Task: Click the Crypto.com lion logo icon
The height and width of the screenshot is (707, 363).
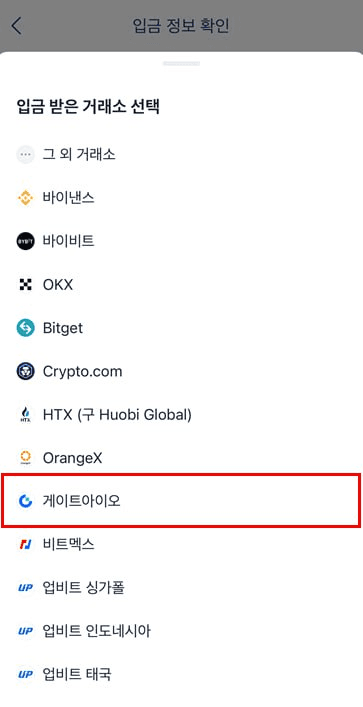Action: pos(25,372)
